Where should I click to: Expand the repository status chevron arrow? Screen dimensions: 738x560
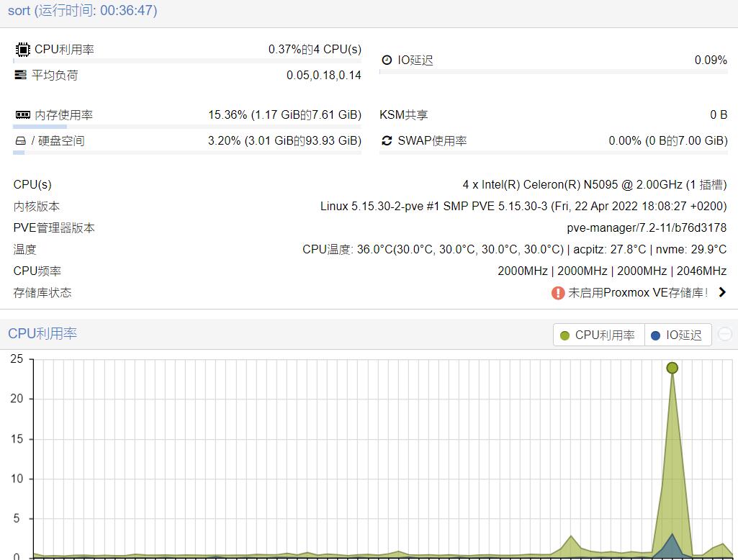coord(722,292)
